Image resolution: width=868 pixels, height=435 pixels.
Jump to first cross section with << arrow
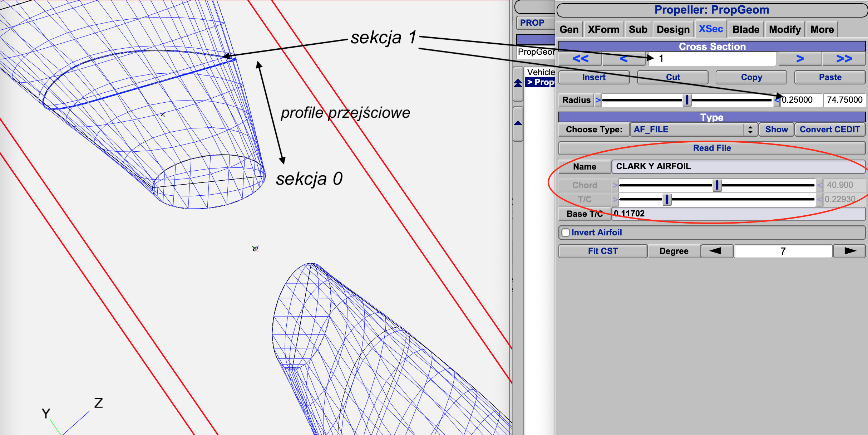point(580,59)
